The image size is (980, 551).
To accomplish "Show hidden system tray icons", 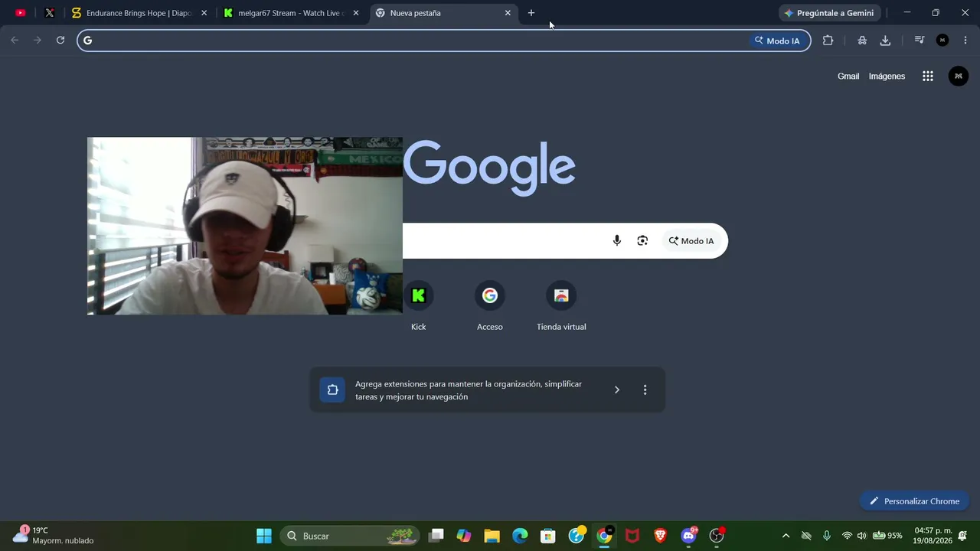I will [x=786, y=536].
